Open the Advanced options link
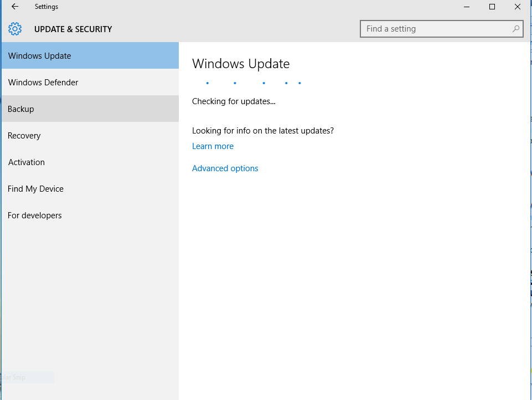 225,168
